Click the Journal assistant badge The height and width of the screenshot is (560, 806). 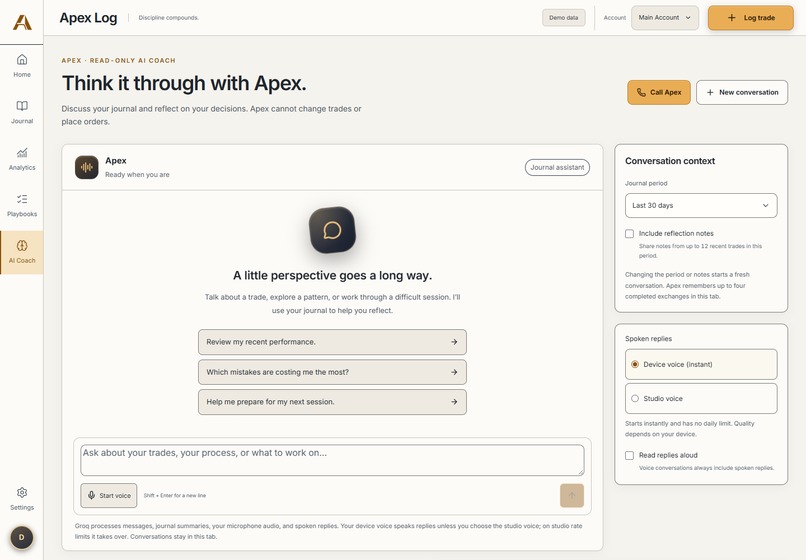[x=557, y=167]
